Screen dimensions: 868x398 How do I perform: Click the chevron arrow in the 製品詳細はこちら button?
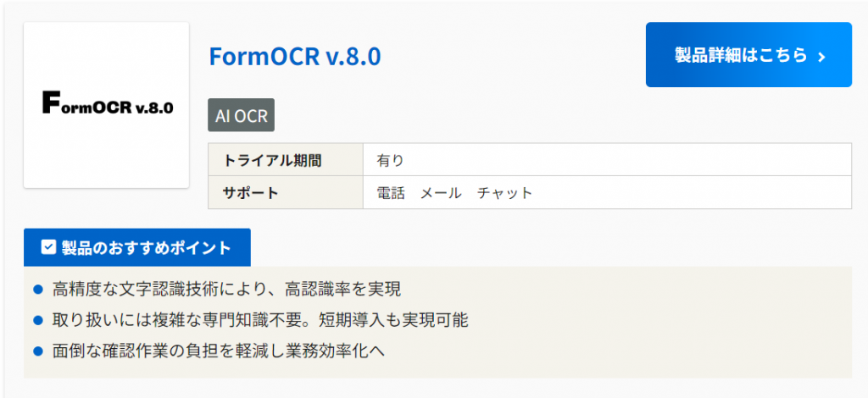[821, 56]
